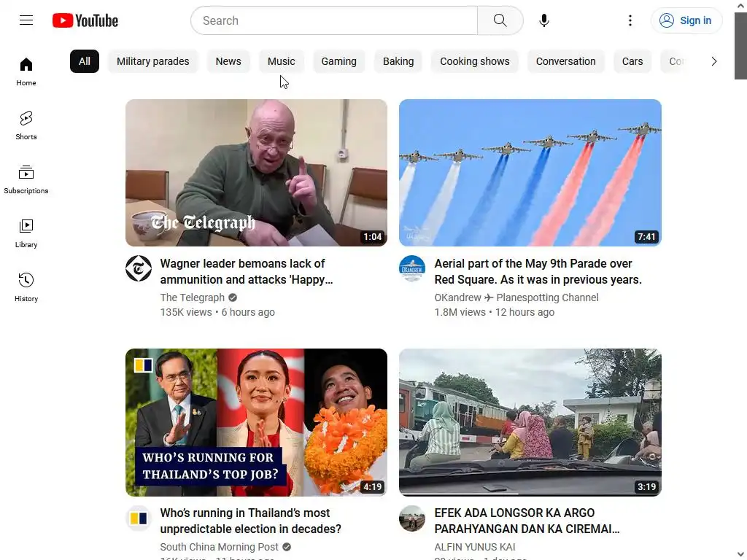Open the three-dot settings menu

click(x=630, y=20)
